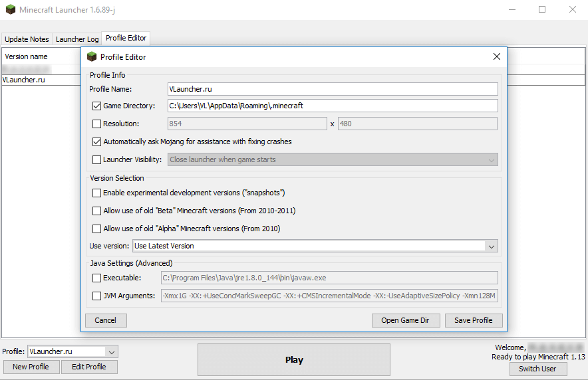Select the VLauncher.ru row in the profile table
This screenshot has height=380, width=588.
[x=41, y=80]
